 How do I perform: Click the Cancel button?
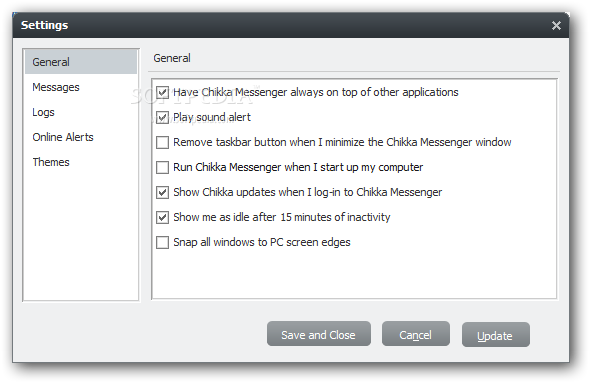(416, 334)
